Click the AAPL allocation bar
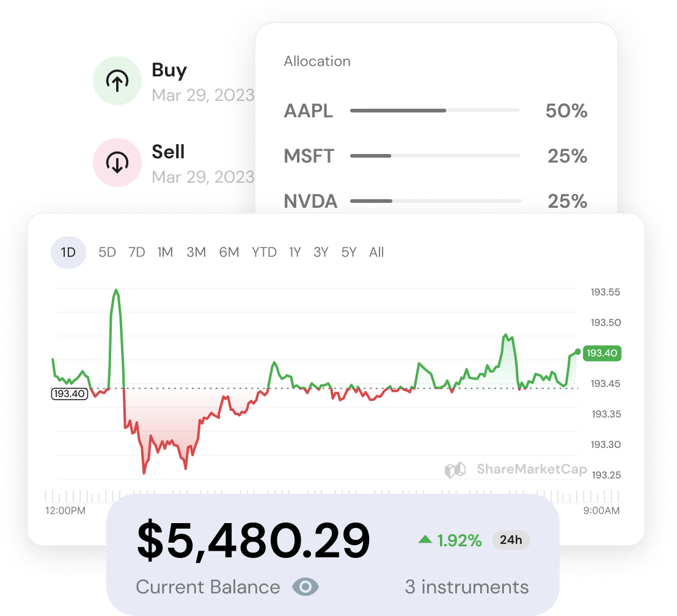The width and height of the screenshot is (677, 616). click(434, 111)
